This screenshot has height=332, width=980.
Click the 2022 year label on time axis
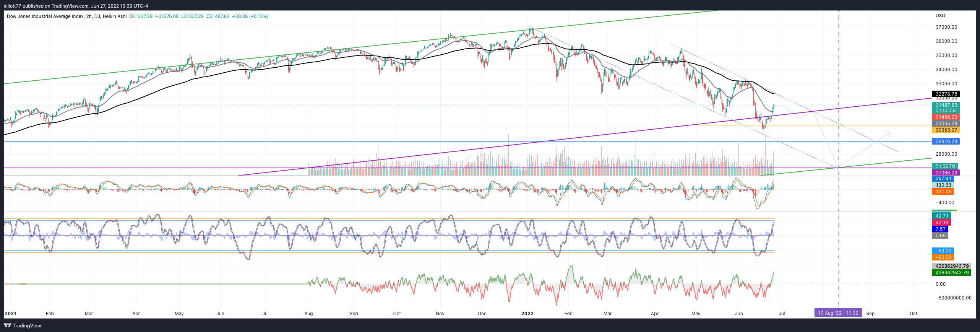(527, 314)
